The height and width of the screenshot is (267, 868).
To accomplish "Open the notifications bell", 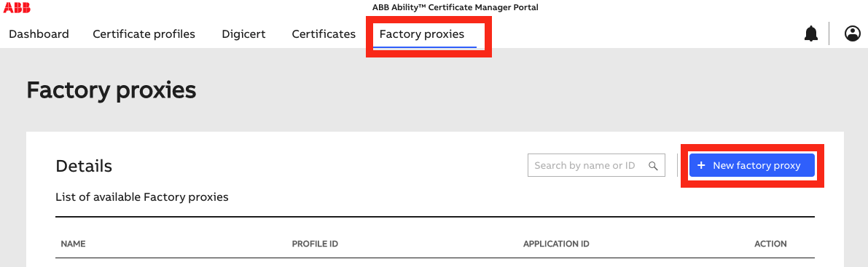I will (x=811, y=33).
